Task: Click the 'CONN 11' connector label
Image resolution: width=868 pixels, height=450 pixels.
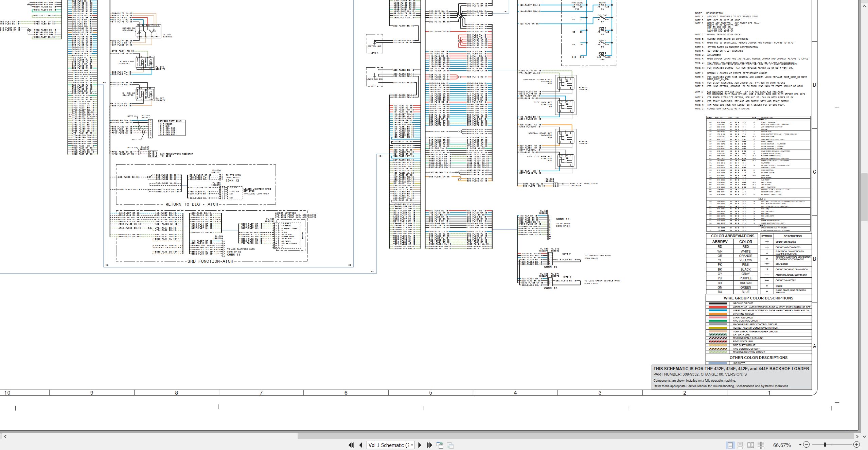Action: coord(233,255)
